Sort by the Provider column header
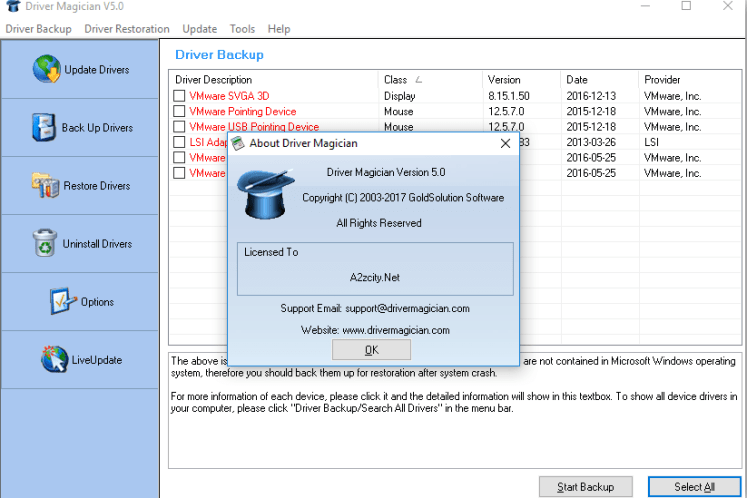Image resolution: width=747 pixels, height=498 pixels. point(690,80)
